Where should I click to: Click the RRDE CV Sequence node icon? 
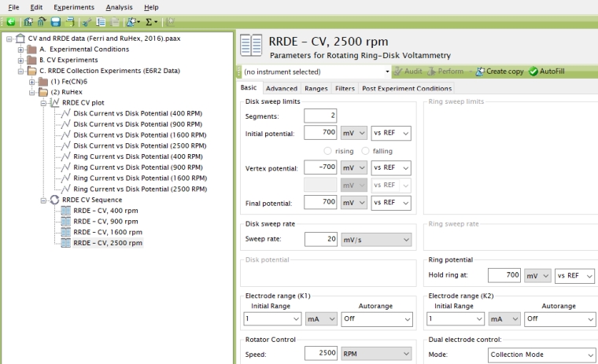[x=54, y=200]
